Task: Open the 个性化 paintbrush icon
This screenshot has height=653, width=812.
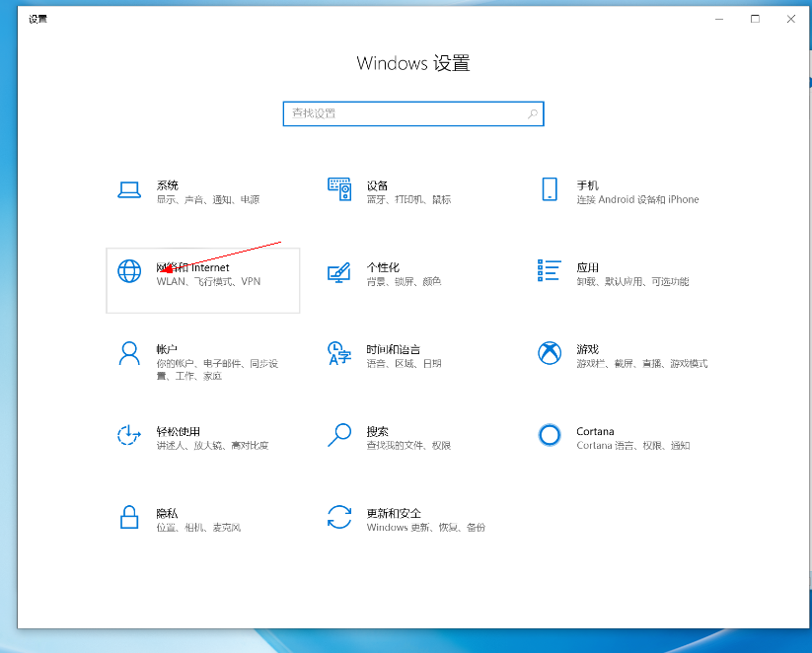Action: 339,272
